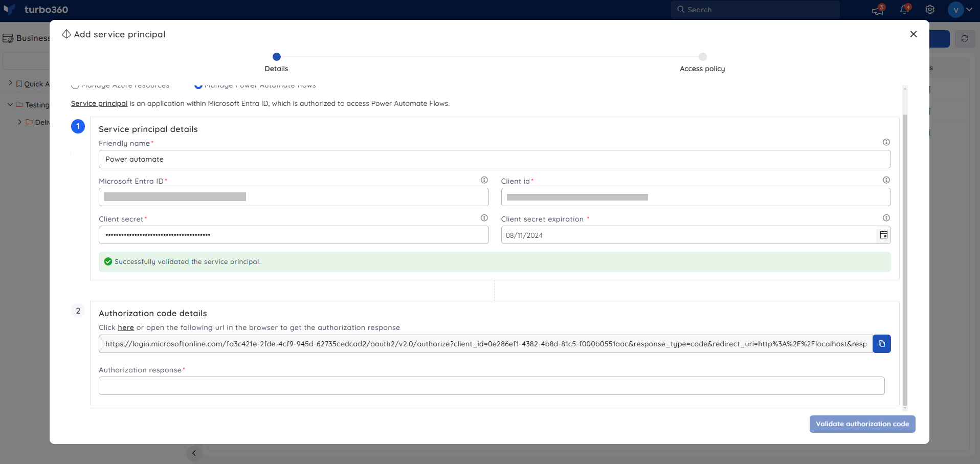Click the turbo360 logo
980x464 pixels.
click(36, 10)
